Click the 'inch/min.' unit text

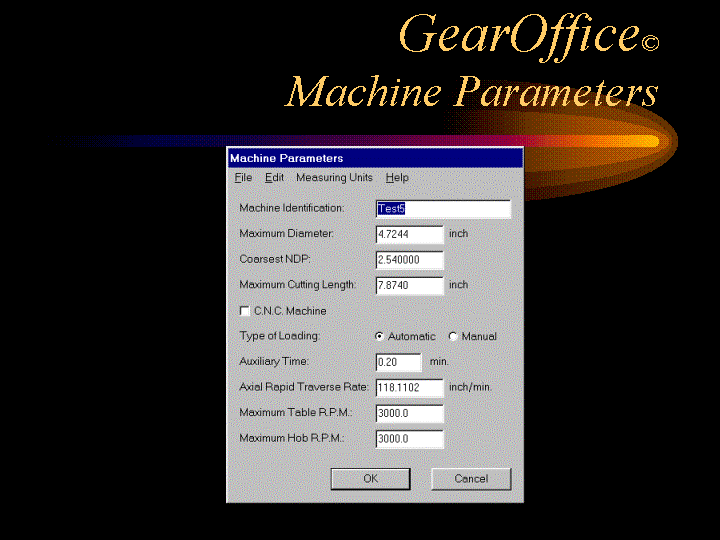point(470,387)
